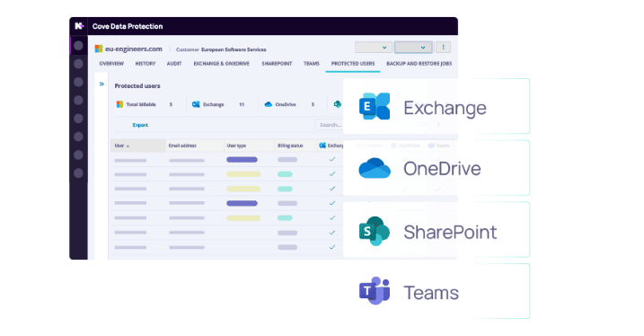This screenshot has width=644, height=336.
Task: Click the Exchange checkmark in the last user row
Action: 332,247
